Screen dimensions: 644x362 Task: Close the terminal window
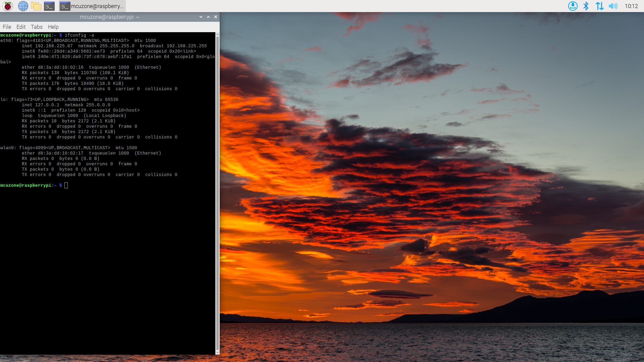216,17
